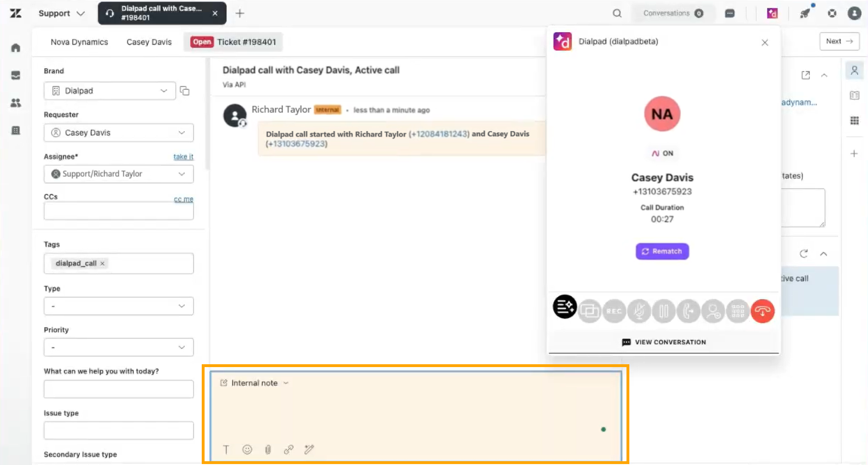This screenshot has height=465, width=868.
Task: Open Organizations building icon in sidebar
Action: tap(16, 130)
